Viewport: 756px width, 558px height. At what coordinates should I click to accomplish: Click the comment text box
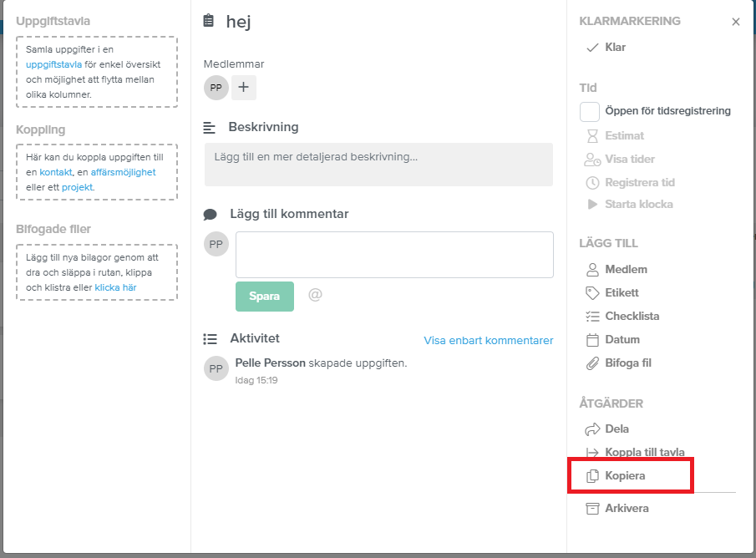(x=394, y=255)
